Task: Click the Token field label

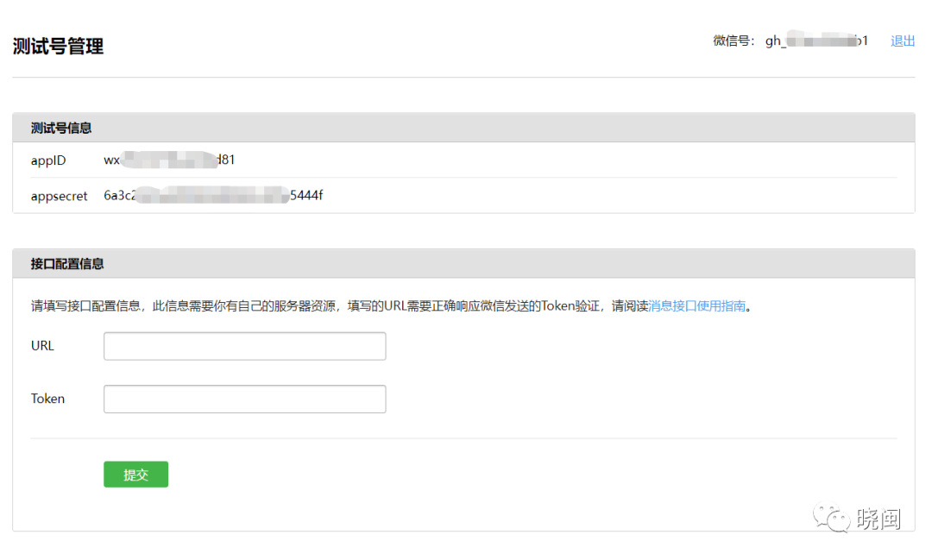Action: coord(47,399)
